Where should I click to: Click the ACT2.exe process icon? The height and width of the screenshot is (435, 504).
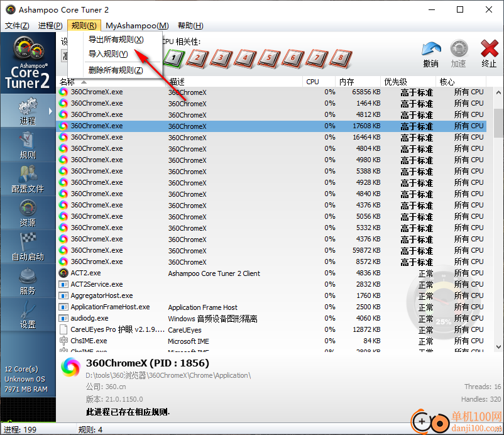pos(63,273)
